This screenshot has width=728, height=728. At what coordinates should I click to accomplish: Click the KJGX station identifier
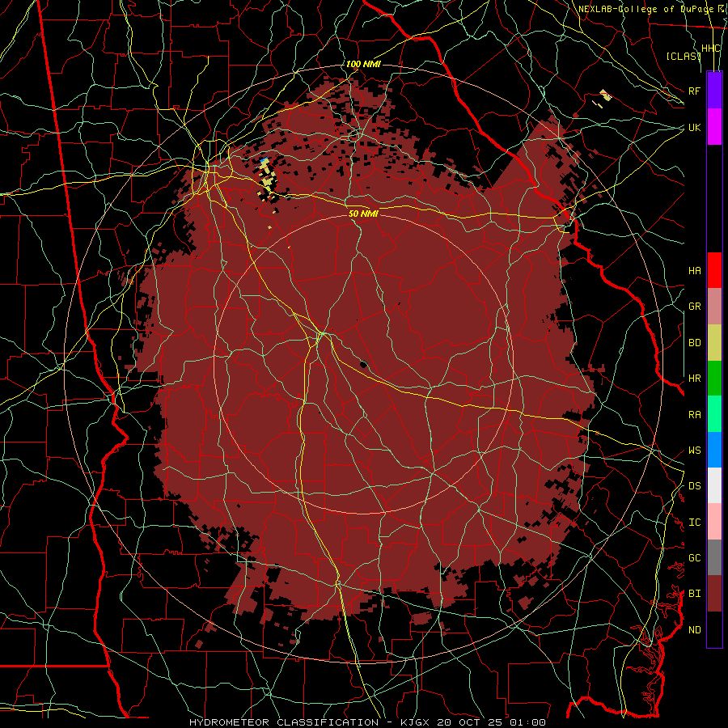[416, 722]
